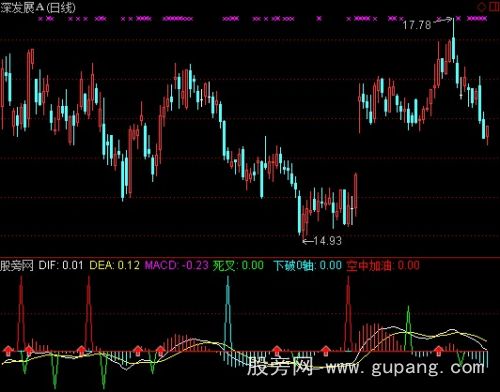Click the 深发展A (日线) chart title
The height and width of the screenshot is (392, 500).
[x=38, y=8]
